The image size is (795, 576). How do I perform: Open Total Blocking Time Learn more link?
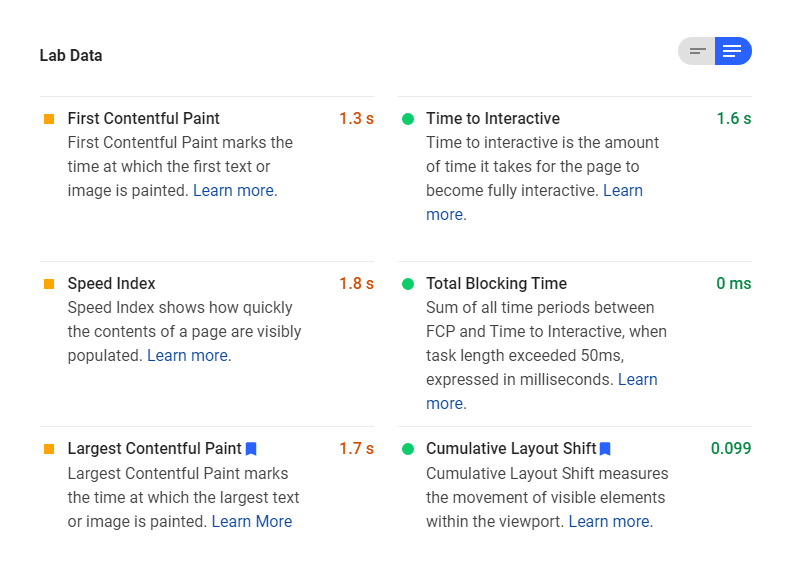pos(637,380)
